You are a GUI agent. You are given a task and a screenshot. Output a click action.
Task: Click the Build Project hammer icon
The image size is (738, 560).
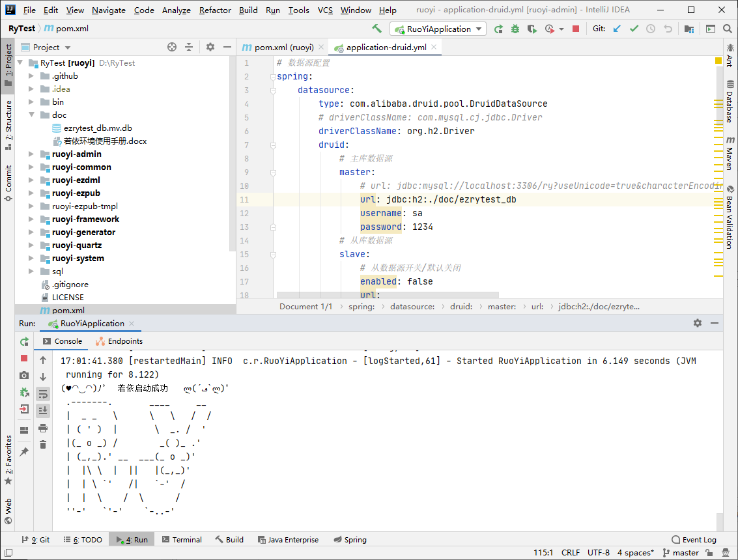[x=376, y=29]
